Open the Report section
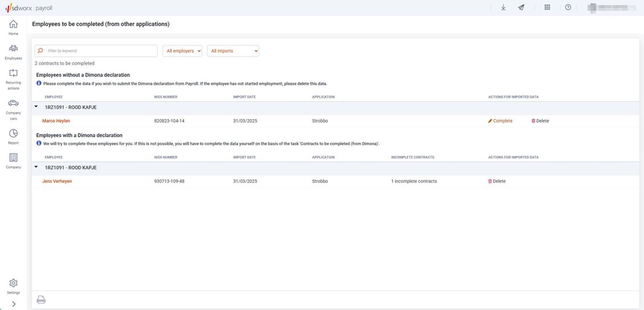Screen dimensions: 644x310 coord(13,135)
